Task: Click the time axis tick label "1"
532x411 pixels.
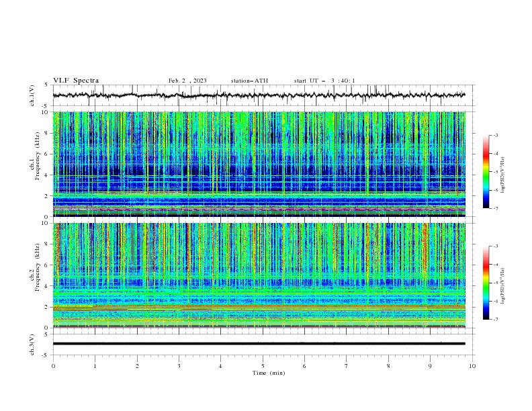Action: coord(95,366)
